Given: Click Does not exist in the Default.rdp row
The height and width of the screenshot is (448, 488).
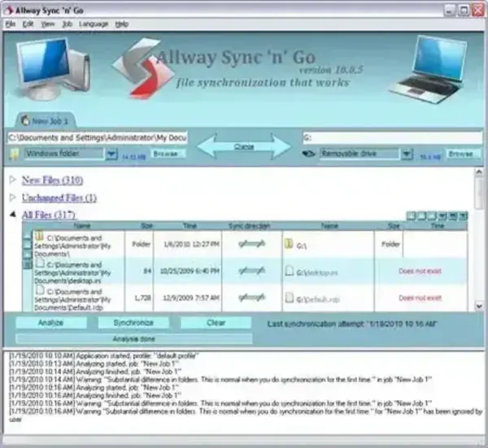Looking at the screenshot, I should 420,298.
